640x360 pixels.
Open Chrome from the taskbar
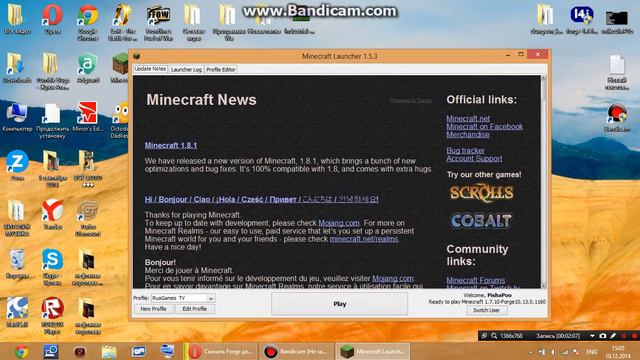pyautogui.click(x=22, y=351)
